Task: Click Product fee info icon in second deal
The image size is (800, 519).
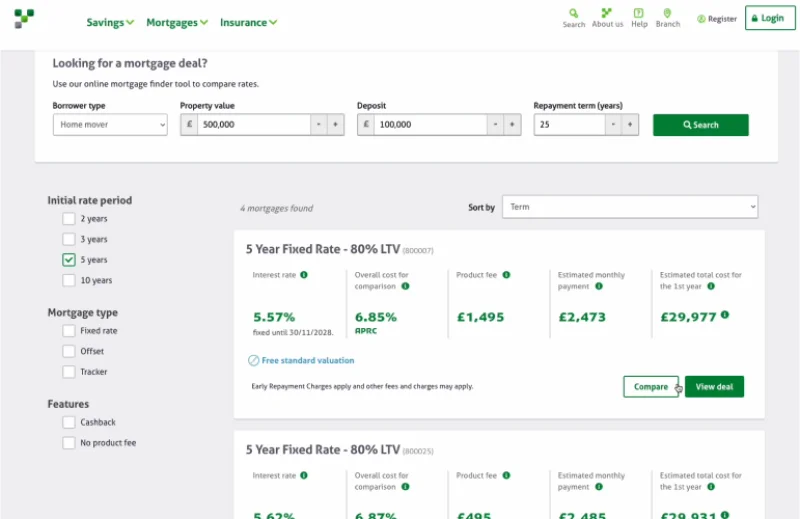Action: point(506,475)
